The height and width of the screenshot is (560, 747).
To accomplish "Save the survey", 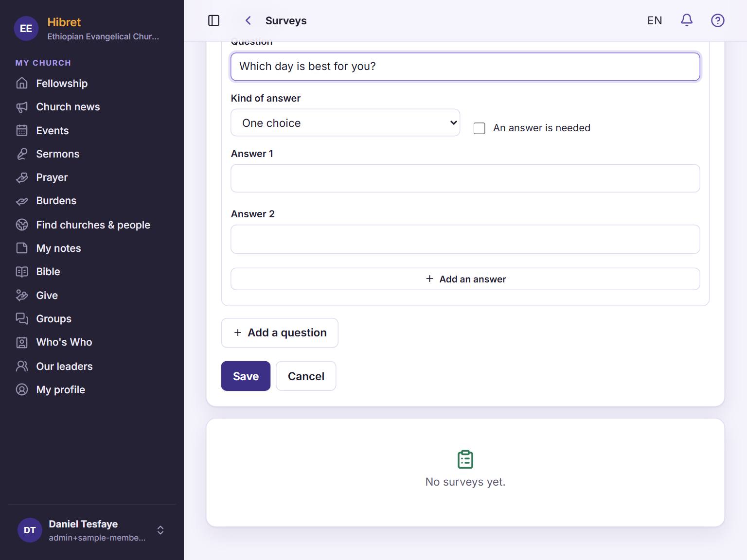I will 246,376.
